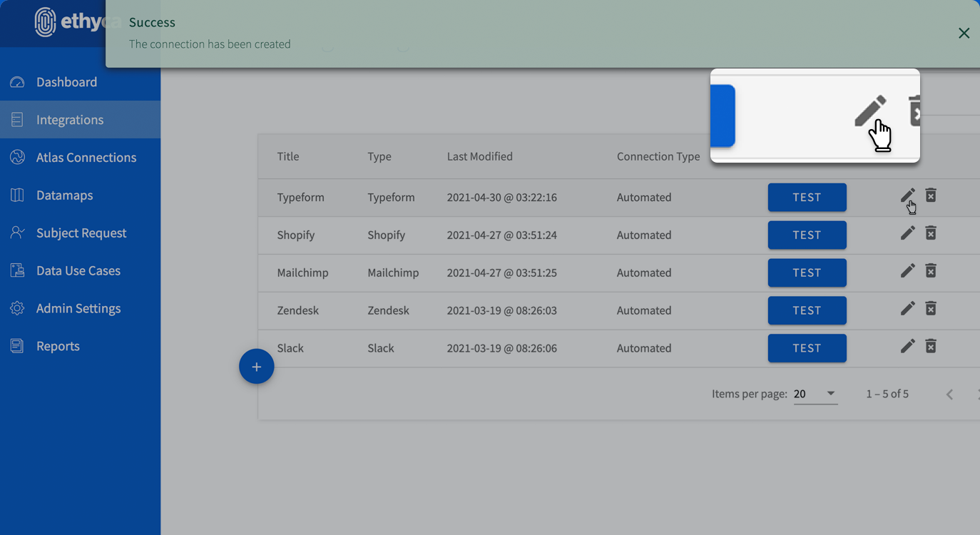Delete the Zendesk connection
980x535 pixels.
pyautogui.click(x=931, y=309)
